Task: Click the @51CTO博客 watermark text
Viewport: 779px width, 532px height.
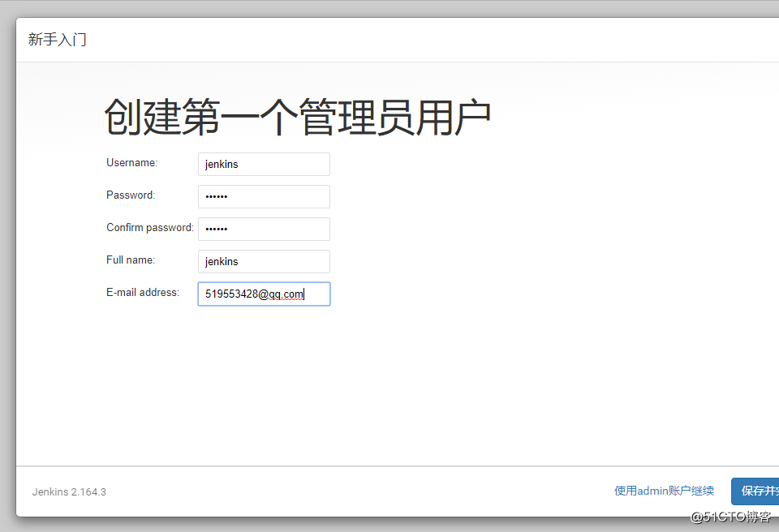Action: pyautogui.click(x=733, y=517)
